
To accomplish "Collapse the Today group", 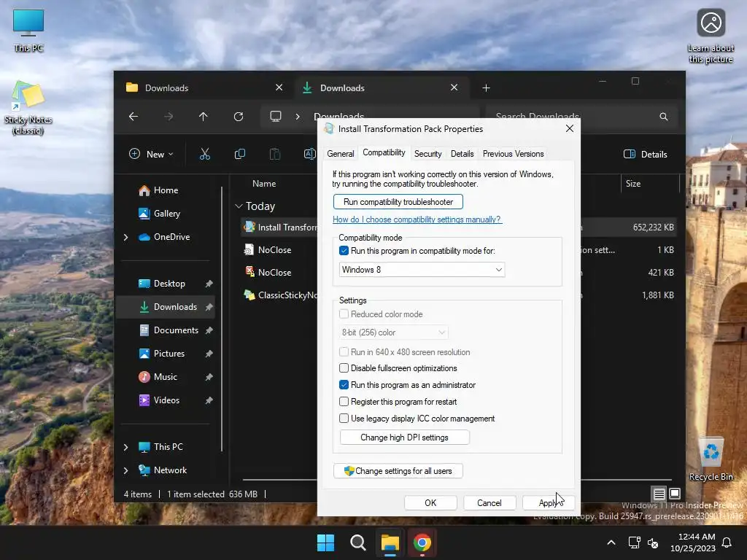I will 239,206.
